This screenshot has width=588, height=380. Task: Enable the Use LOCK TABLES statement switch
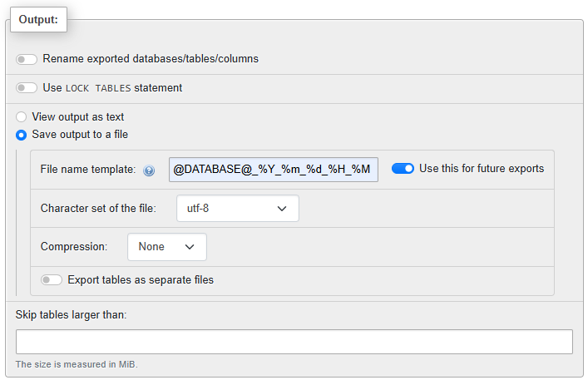27,87
